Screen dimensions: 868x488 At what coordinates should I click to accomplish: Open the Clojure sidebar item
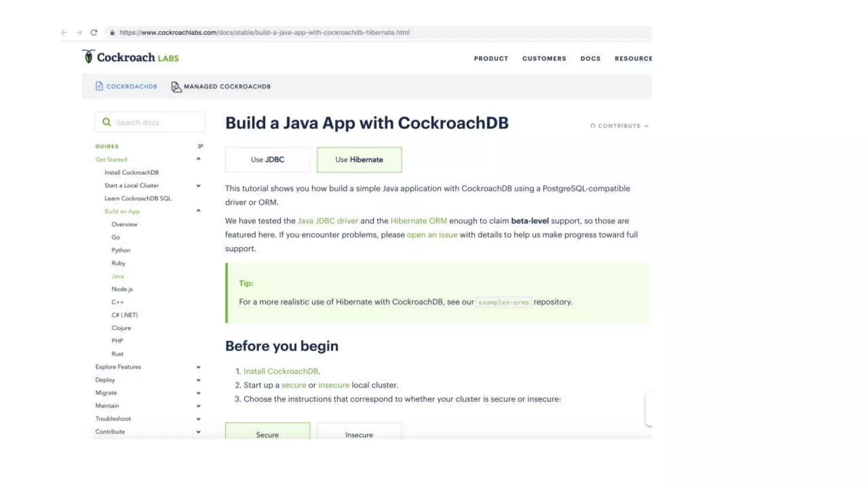tap(121, 328)
